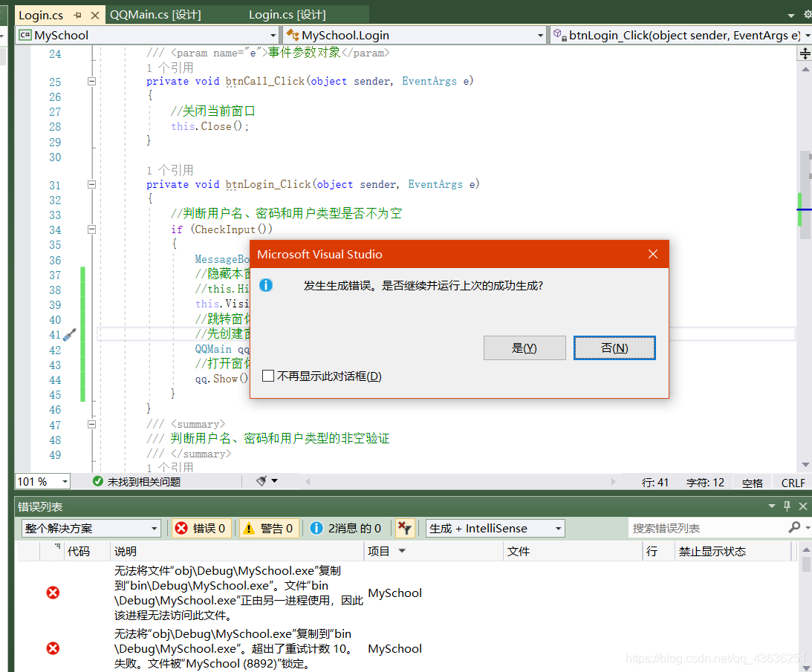This screenshot has height=672, width=812.
Task: Click the 搜索错误列表 search field
Action: tap(707, 529)
